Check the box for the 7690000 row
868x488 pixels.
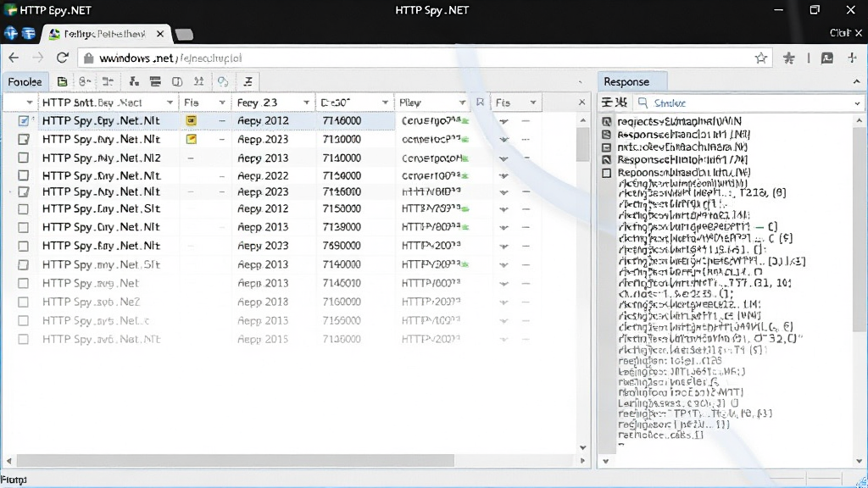pos(23,246)
